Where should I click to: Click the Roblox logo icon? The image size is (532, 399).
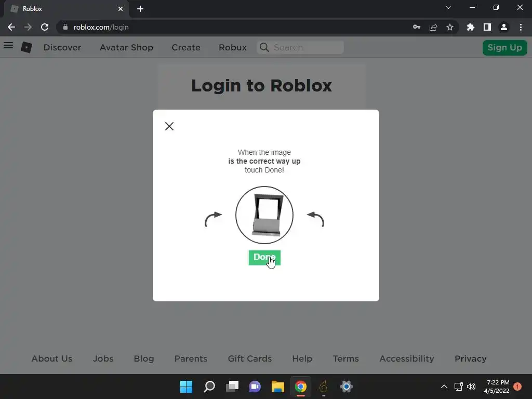(x=26, y=47)
